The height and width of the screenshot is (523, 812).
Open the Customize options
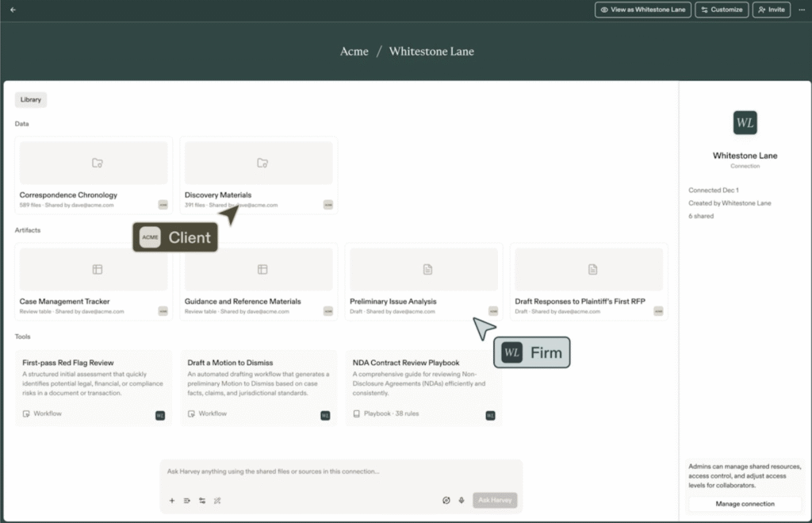[721, 10]
